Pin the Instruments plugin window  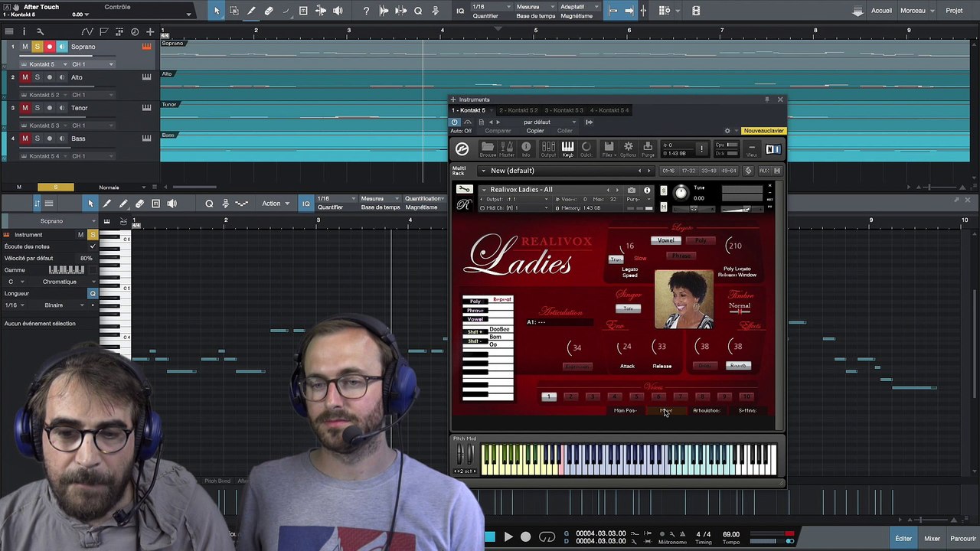[766, 99]
